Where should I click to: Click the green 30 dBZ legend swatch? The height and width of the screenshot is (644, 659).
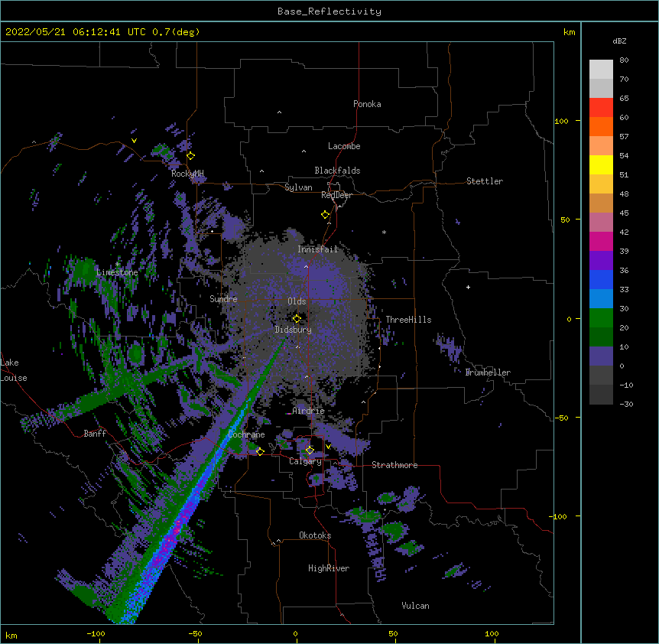tap(601, 318)
